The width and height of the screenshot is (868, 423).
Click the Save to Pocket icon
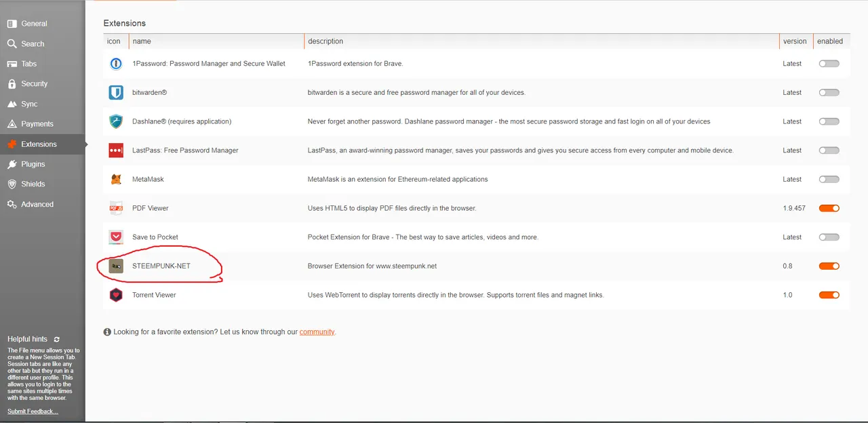coord(116,237)
